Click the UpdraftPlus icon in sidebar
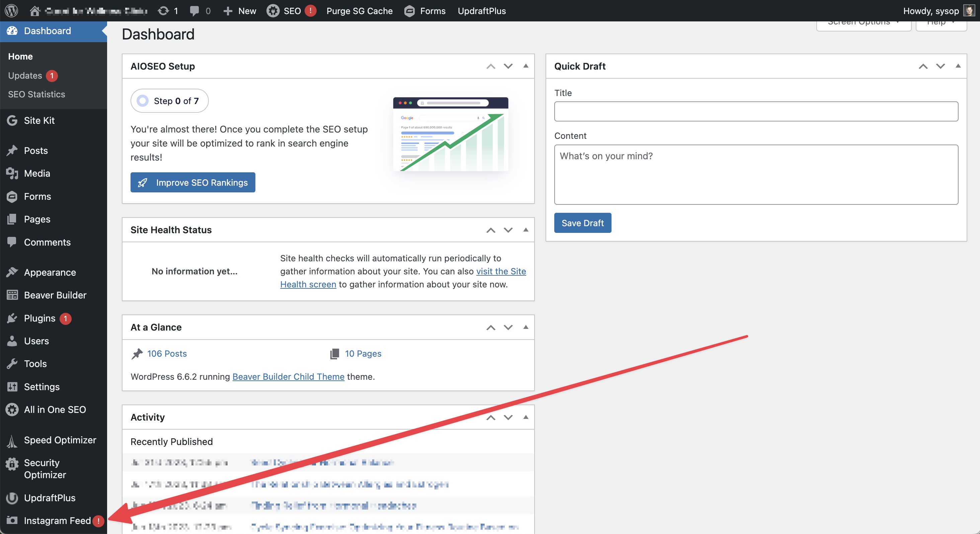Image resolution: width=980 pixels, height=534 pixels. coord(12,498)
